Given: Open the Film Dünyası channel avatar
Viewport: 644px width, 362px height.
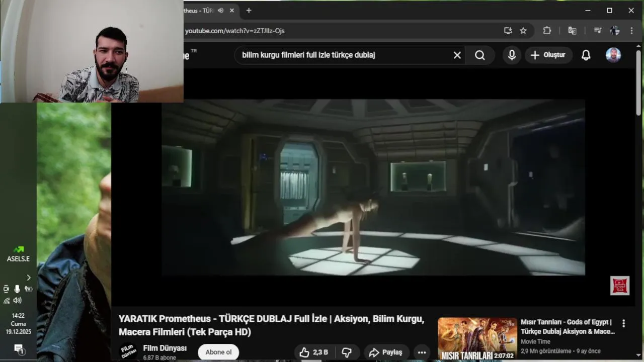Looking at the screenshot, I should click(x=128, y=351).
